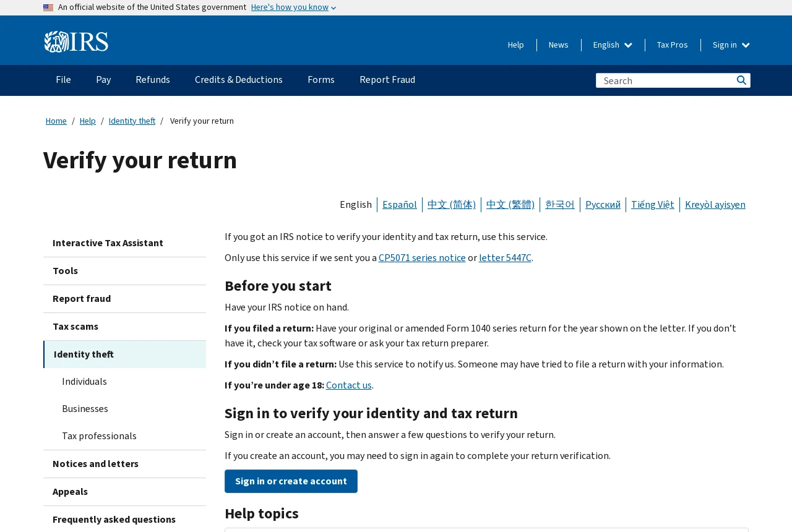Switch page language to Kreyòl ayisyen

point(715,204)
